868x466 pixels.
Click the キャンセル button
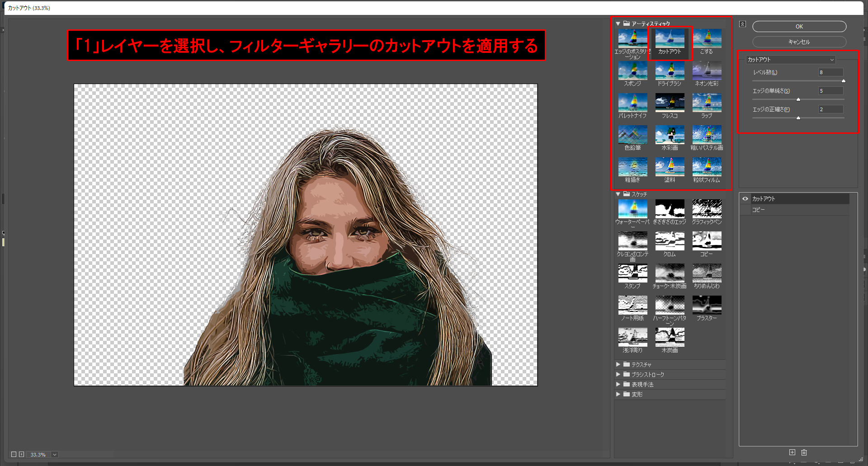tap(799, 42)
